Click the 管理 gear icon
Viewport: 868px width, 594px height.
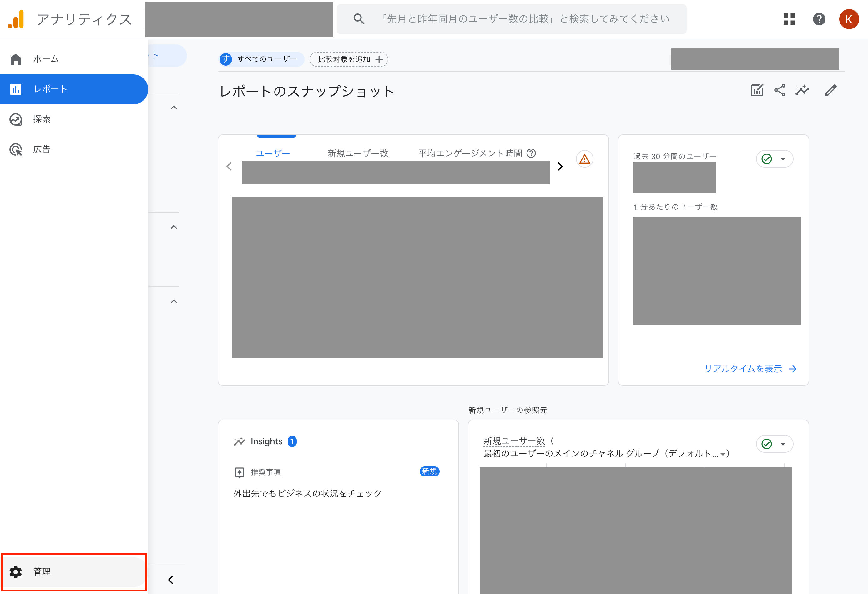pos(16,571)
